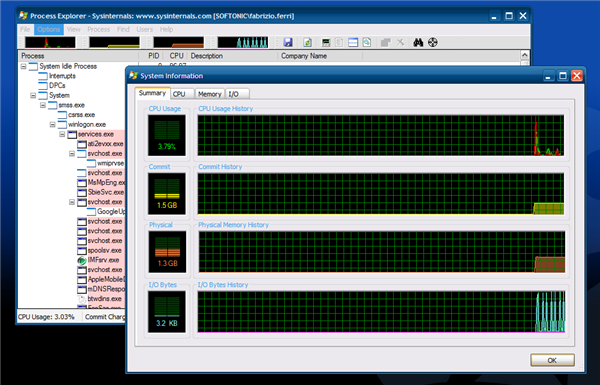The width and height of the screenshot is (600, 385).
Task: Toggle the Show Process Tree toolbar icon
Action: 339,42
